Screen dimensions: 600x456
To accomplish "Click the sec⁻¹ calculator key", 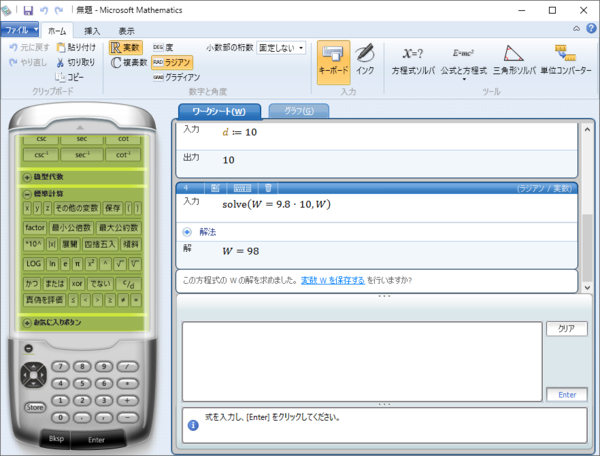I will coord(82,155).
